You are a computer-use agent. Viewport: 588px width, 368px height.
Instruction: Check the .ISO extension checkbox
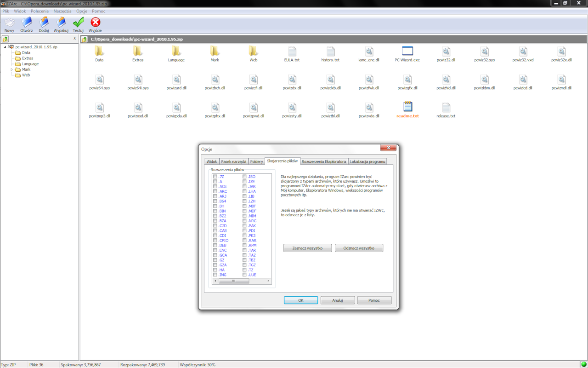244,177
